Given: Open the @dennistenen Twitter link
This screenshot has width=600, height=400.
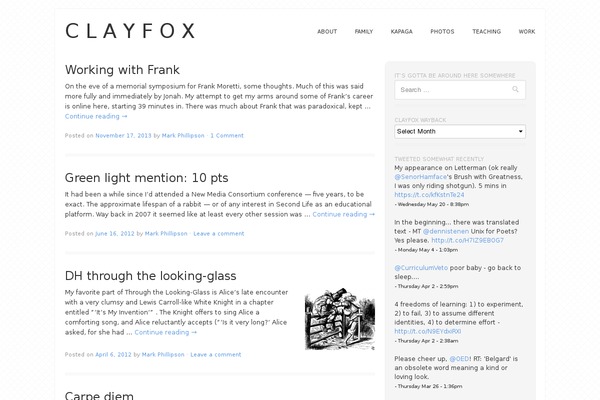Looking at the screenshot, I should click(446, 231).
